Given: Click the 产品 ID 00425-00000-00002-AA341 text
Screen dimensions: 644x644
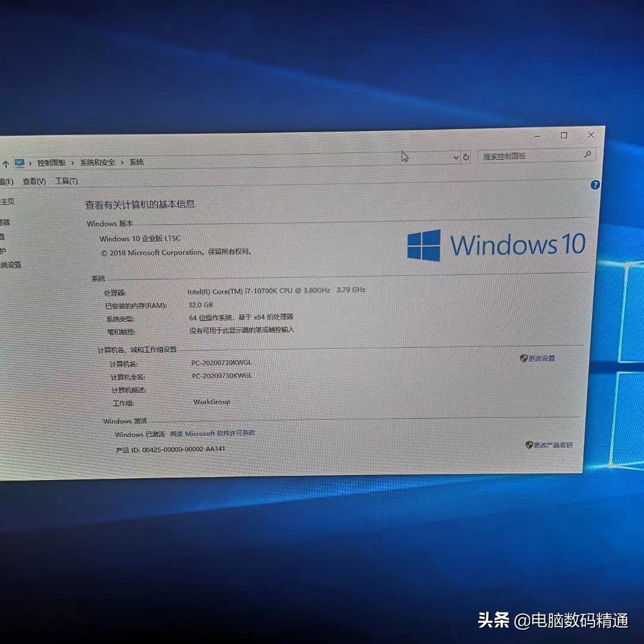Looking at the screenshot, I should tap(171, 450).
